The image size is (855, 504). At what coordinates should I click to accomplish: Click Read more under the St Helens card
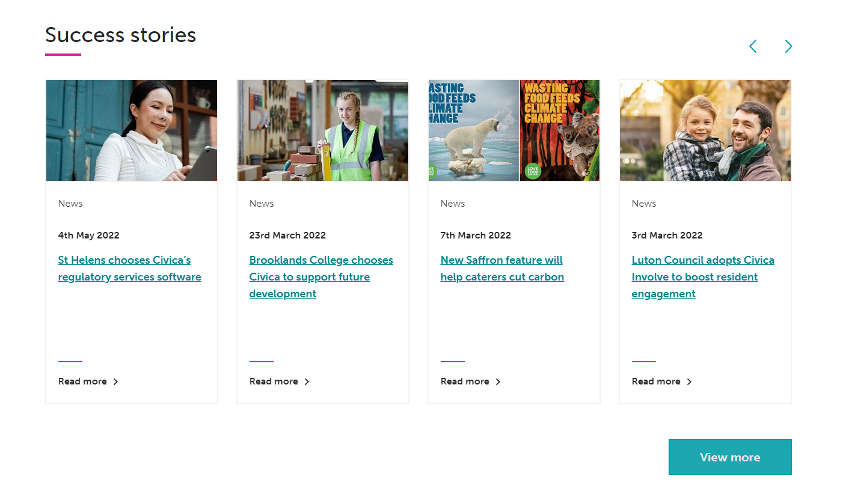coord(82,381)
